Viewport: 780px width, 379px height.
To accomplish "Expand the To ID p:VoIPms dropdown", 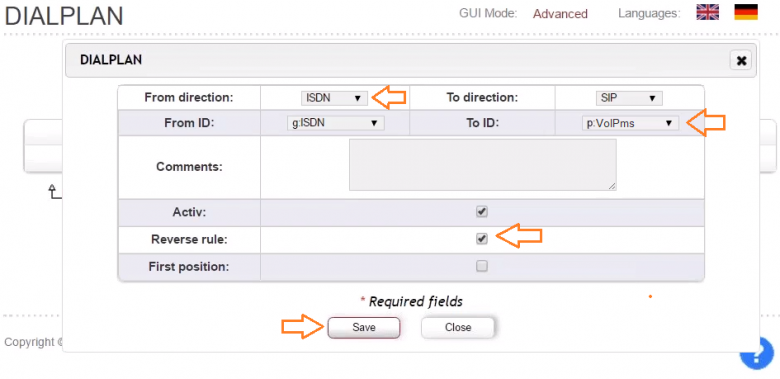I will click(630, 123).
